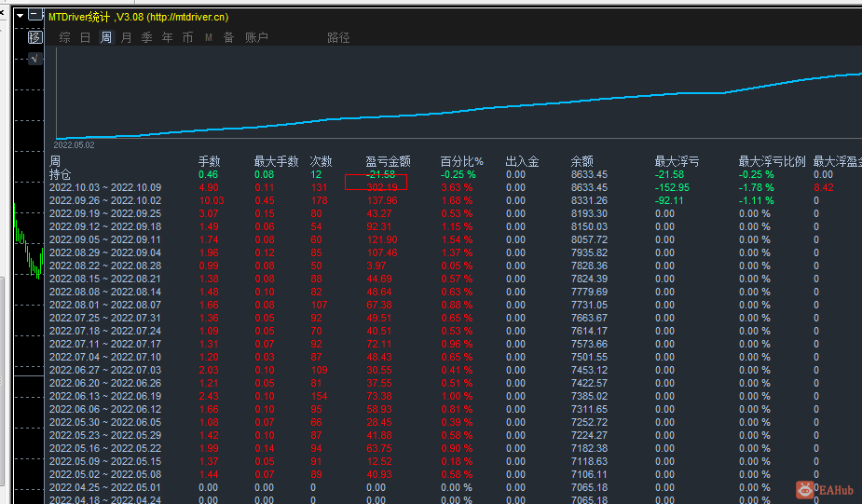Click the 余额 column header
The width and height of the screenshot is (862, 504).
point(582,161)
